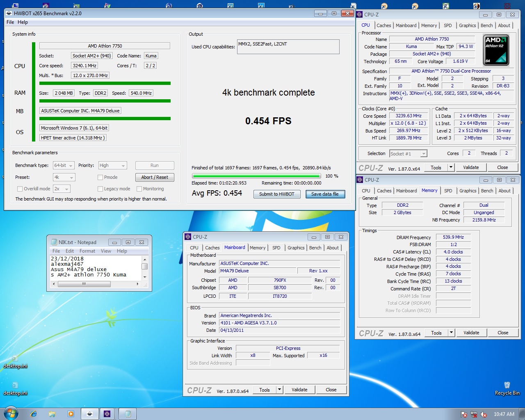The width and height of the screenshot is (525, 420).
Task: Click Tools button in top CPU-Z window
Action: point(436,167)
